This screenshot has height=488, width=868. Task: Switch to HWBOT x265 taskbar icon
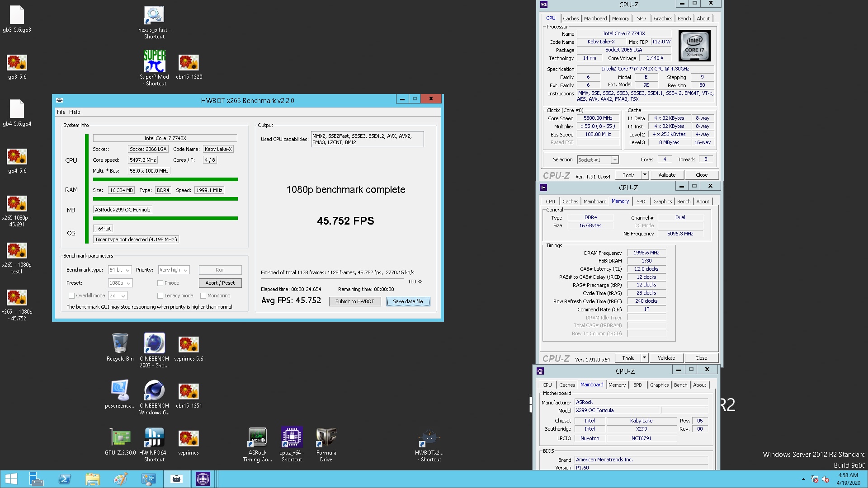176,479
